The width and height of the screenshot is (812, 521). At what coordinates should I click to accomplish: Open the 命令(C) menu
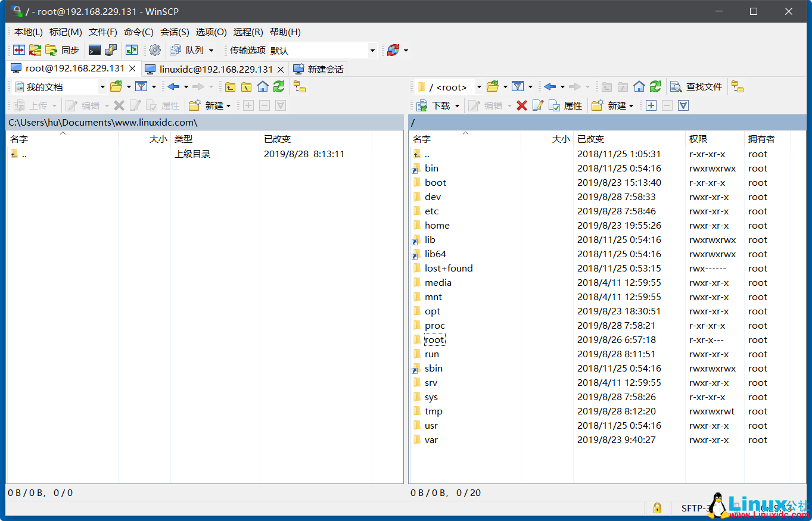point(139,32)
